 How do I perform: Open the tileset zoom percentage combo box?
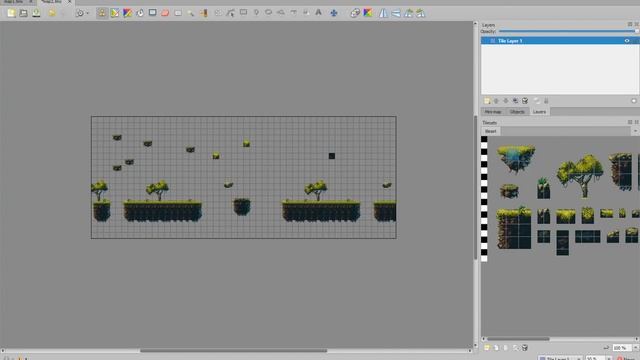coord(625,348)
